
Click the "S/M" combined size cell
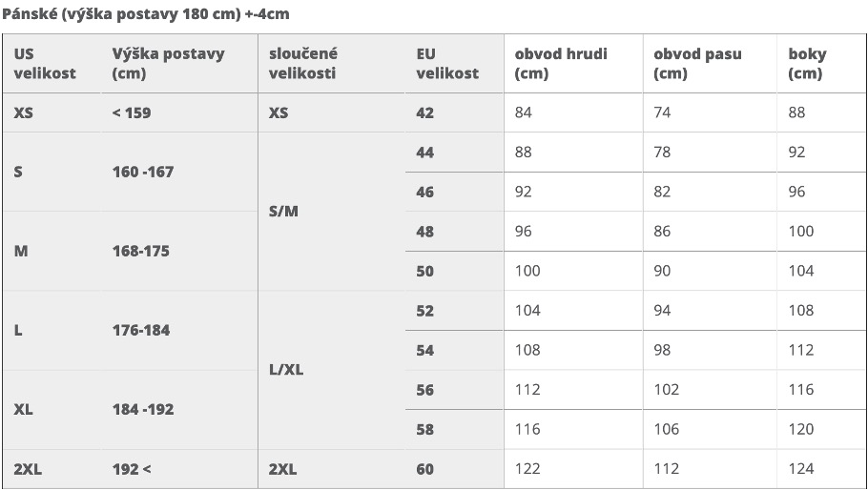[x=283, y=211]
